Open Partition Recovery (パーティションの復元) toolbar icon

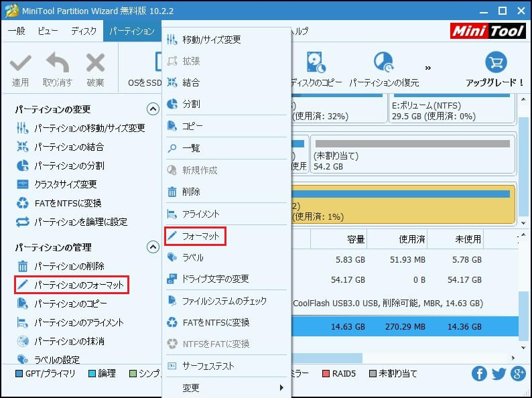pyautogui.click(x=384, y=62)
